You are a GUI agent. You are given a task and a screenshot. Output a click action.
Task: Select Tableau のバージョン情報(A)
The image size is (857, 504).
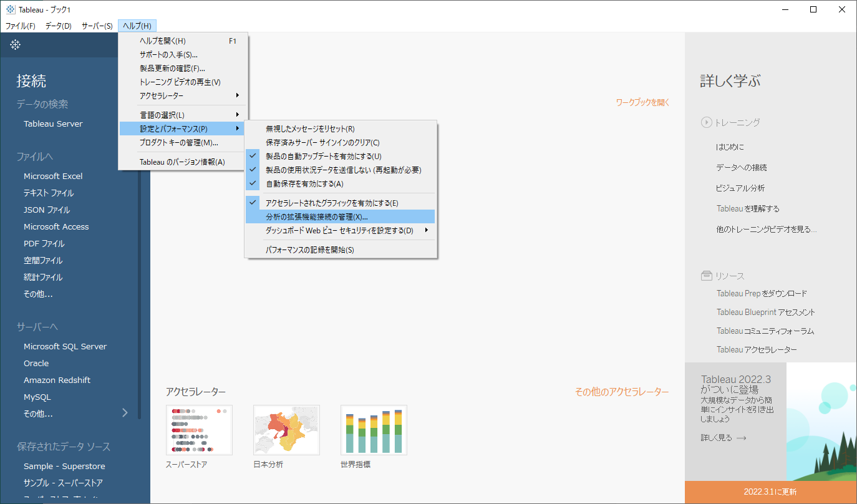[183, 162]
